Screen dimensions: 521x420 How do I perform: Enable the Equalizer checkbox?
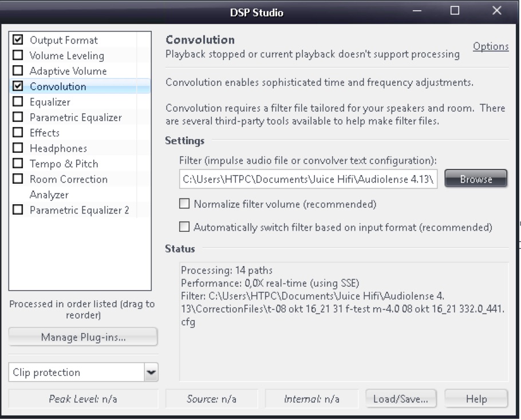tap(18, 102)
